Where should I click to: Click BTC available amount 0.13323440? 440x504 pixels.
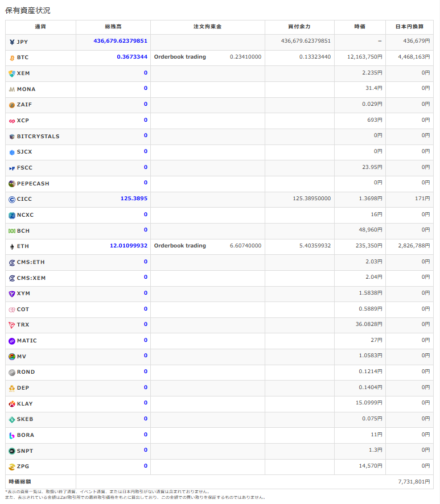[x=315, y=56]
